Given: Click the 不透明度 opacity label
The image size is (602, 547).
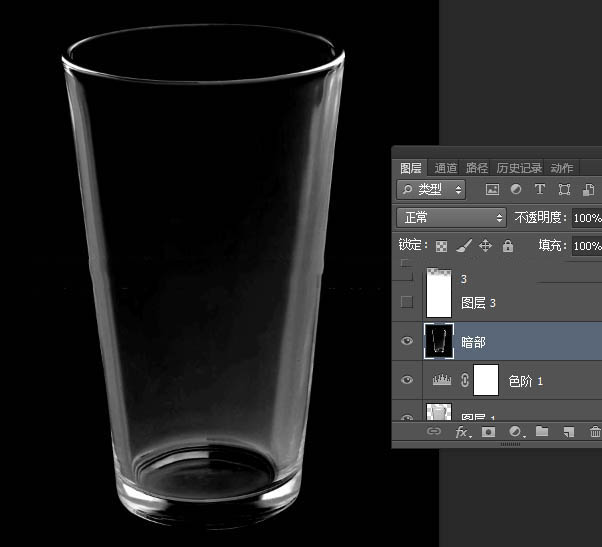Looking at the screenshot, I should [540, 218].
